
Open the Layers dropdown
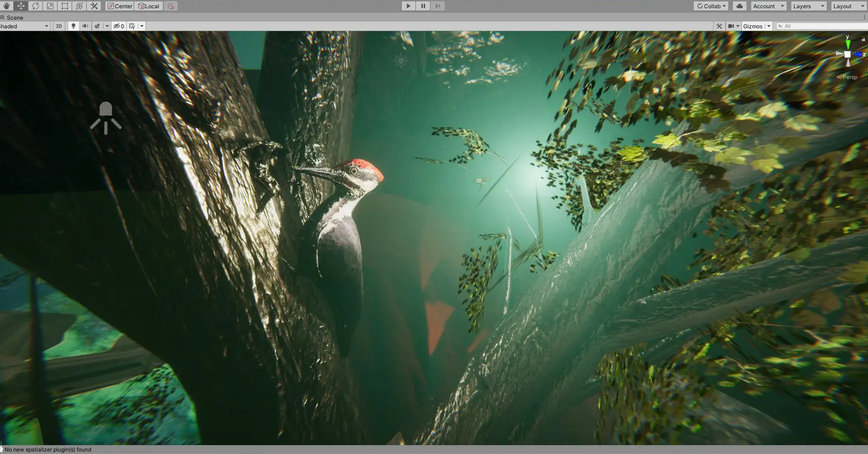808,6
